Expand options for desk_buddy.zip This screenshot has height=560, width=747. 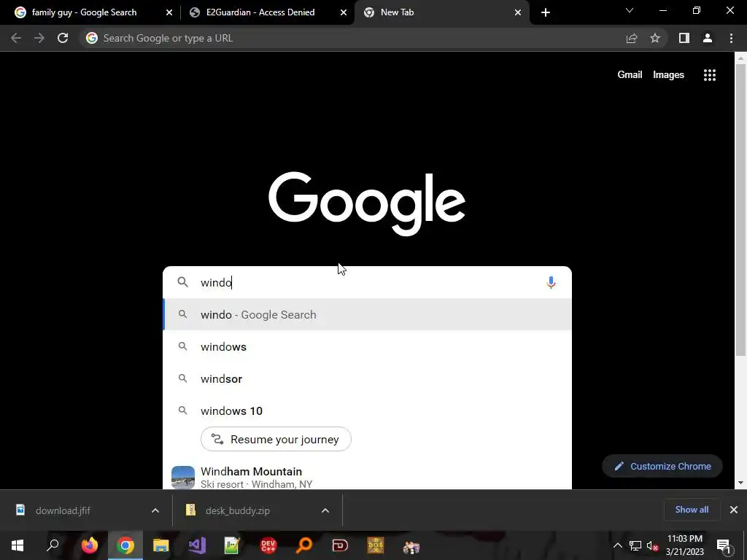click(x=325, y=510)
